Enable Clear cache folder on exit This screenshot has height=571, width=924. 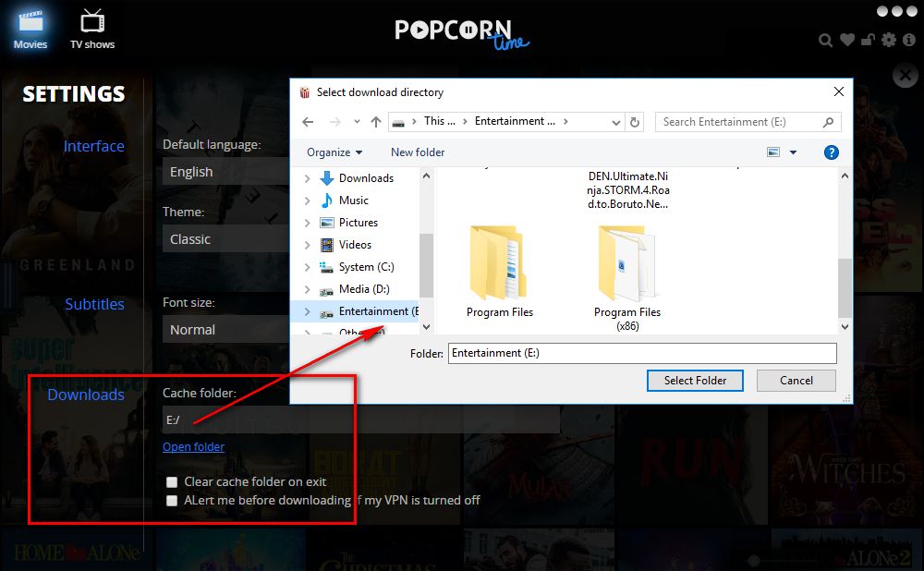tap(172, 482)
